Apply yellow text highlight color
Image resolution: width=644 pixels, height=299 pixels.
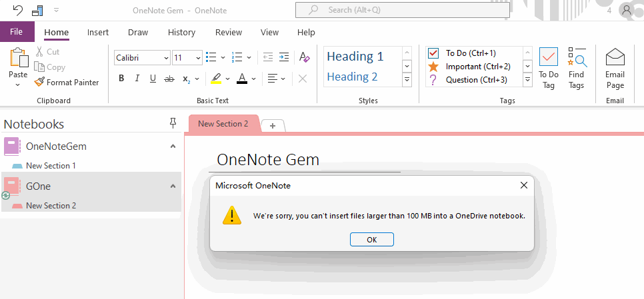[x=216, y=79]
